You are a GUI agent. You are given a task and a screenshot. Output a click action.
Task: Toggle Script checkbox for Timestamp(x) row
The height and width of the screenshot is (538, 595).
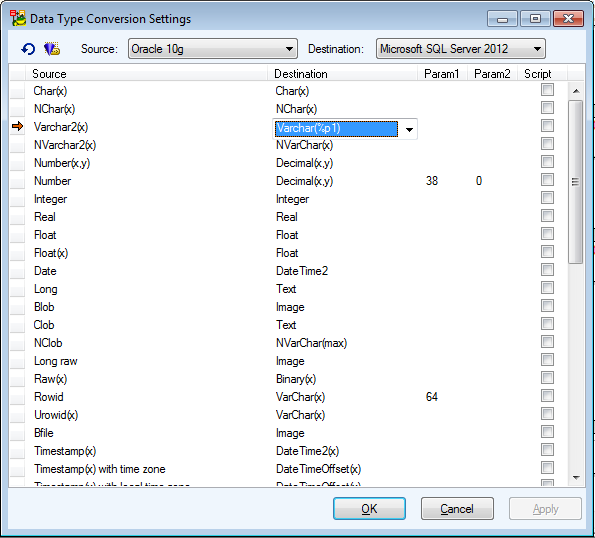[547, 450]
